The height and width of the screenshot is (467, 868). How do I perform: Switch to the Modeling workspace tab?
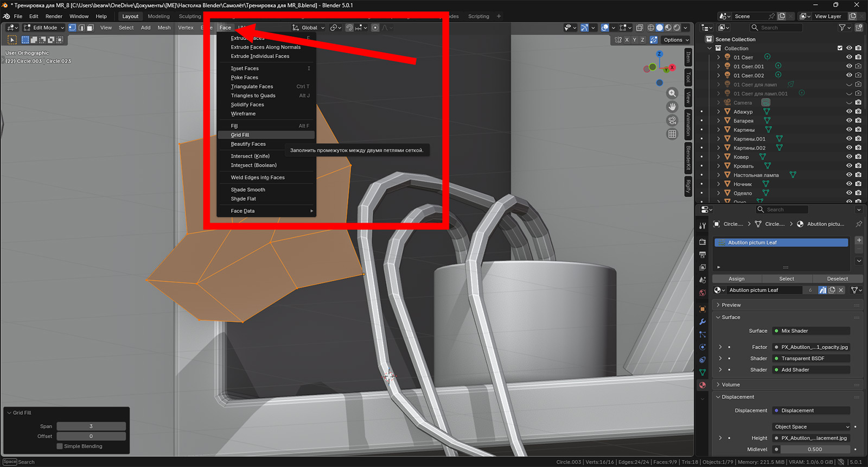(158, 16)
